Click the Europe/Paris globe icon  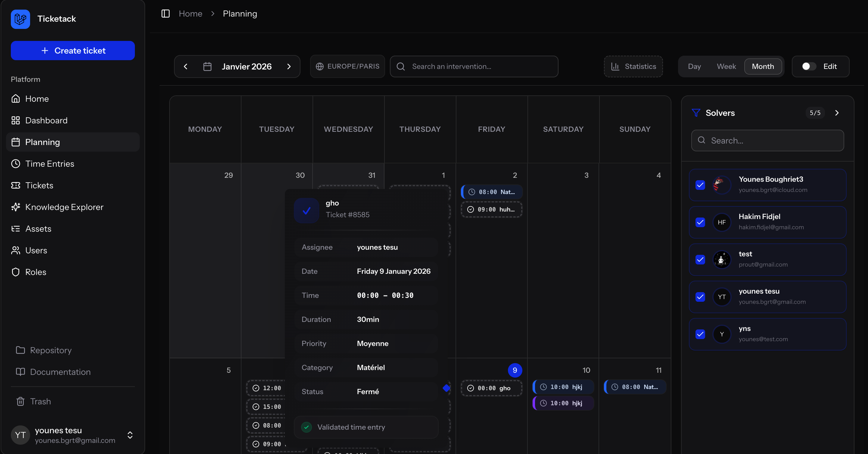coord(319,66)
